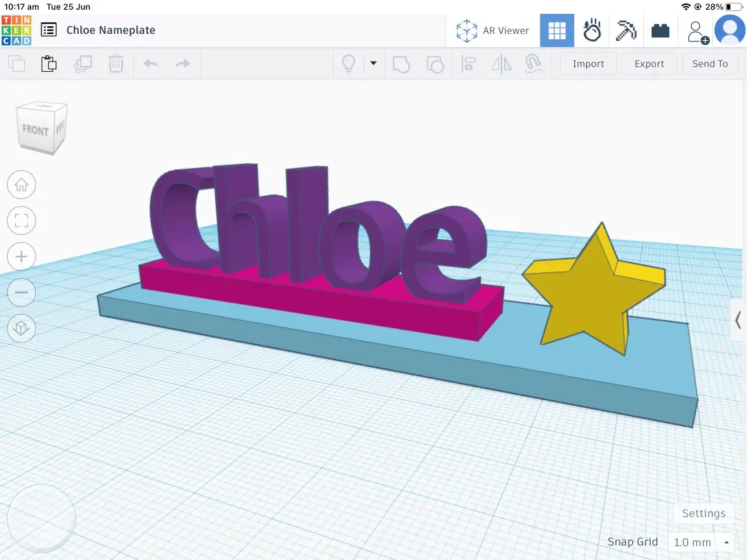The height and width of the screenshot is (560, 747).
Task: Mirror the selection with flip icon
Action: (x=501, y=64)
